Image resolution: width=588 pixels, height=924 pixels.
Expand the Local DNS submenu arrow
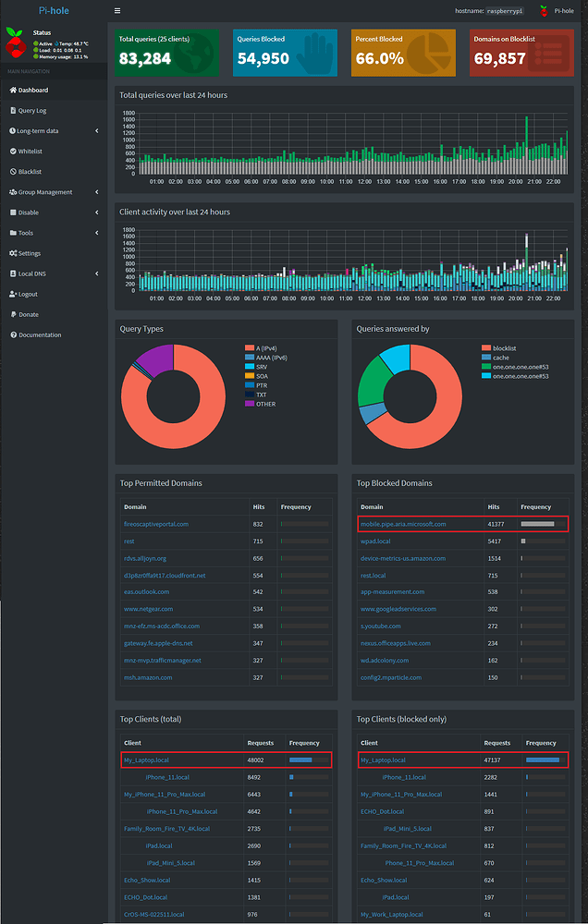97,274
